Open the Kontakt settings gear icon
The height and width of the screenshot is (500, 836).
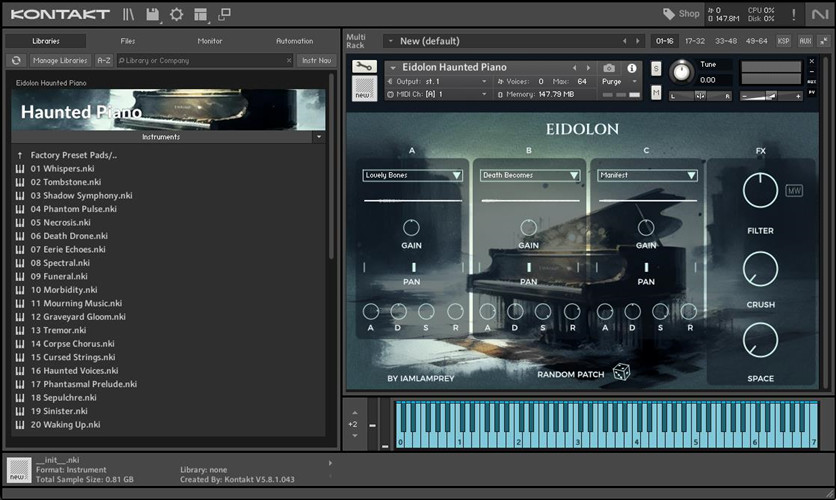click(177, 14)
